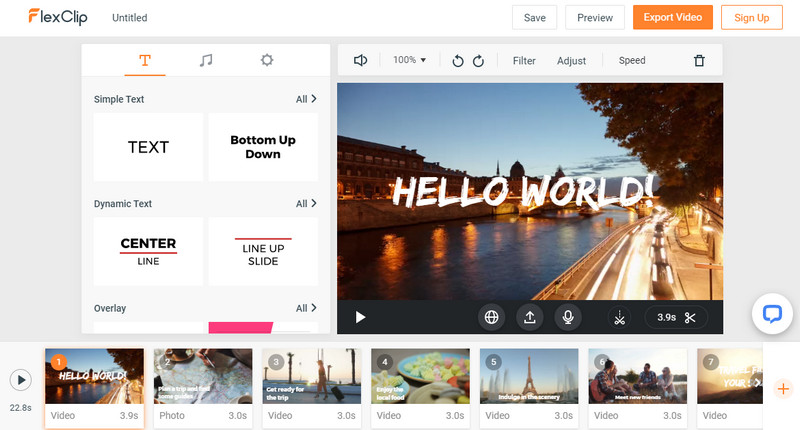This screenshot has height=430, width=800.
Task: Click the Sign Up button
Action: [x=752, y=17]
